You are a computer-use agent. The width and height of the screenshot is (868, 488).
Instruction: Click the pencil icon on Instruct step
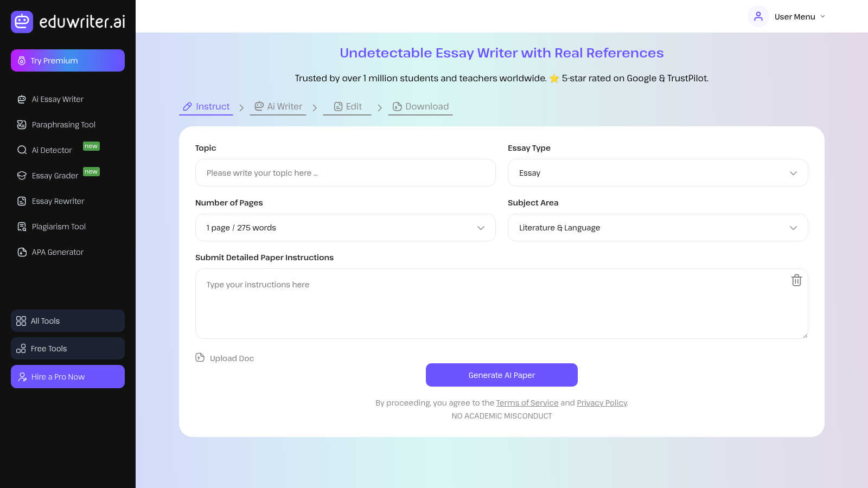coord(187,107)
